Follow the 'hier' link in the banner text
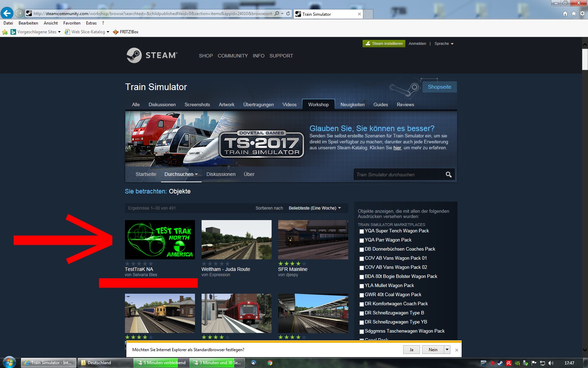Screen dimensions: 588x368 pyautogui.click(x=397, y=148)
